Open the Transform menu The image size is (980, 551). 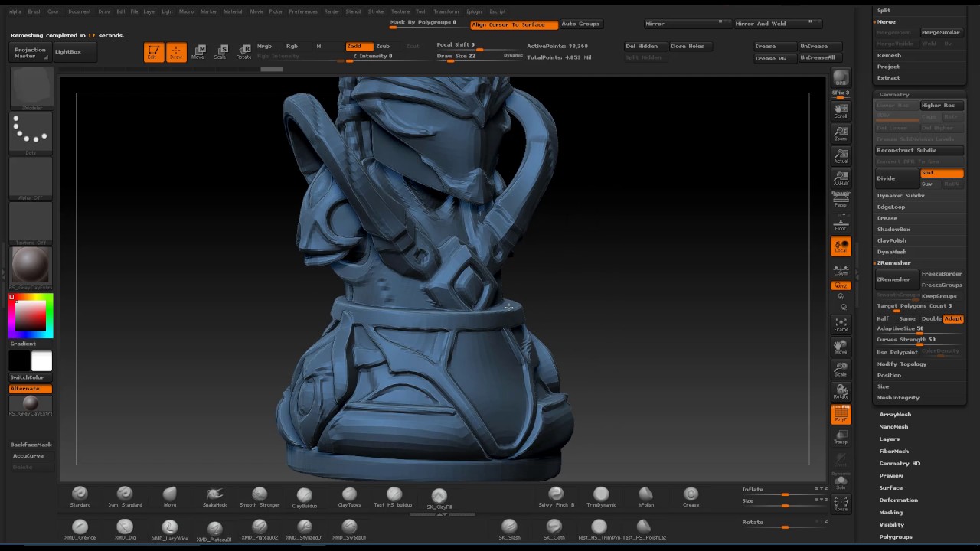pyautogui.click(x=446, y=11)
